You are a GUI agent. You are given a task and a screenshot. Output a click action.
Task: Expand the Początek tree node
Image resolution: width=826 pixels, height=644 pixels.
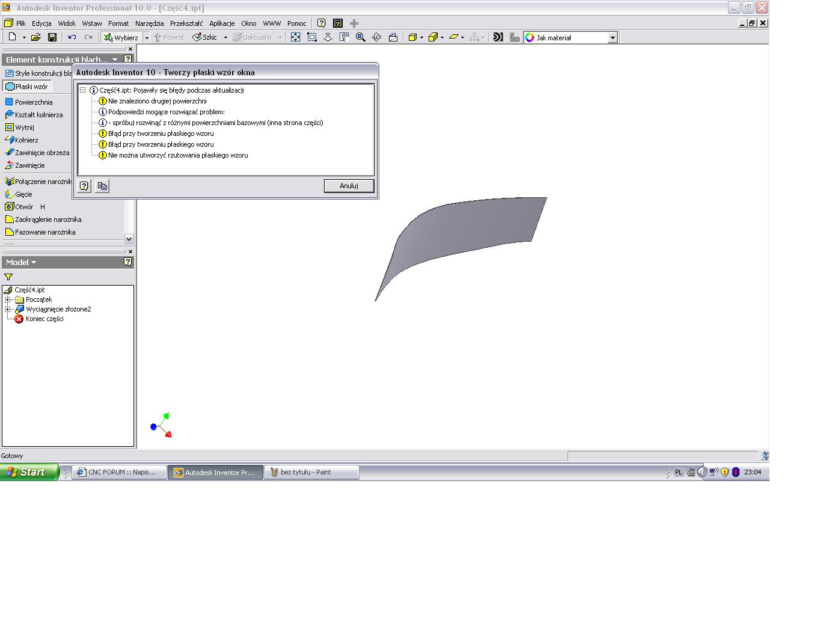tap(8, 299)
